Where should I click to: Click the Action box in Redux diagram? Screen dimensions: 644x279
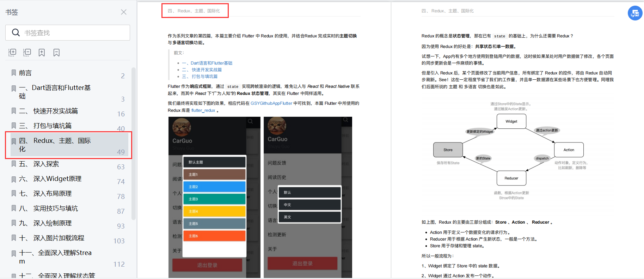569,150
